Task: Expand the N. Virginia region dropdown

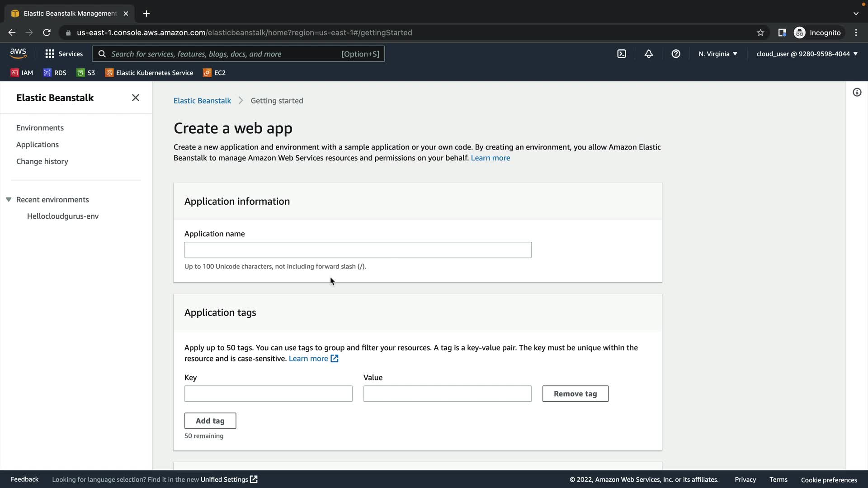Action: tap(717, 54)
